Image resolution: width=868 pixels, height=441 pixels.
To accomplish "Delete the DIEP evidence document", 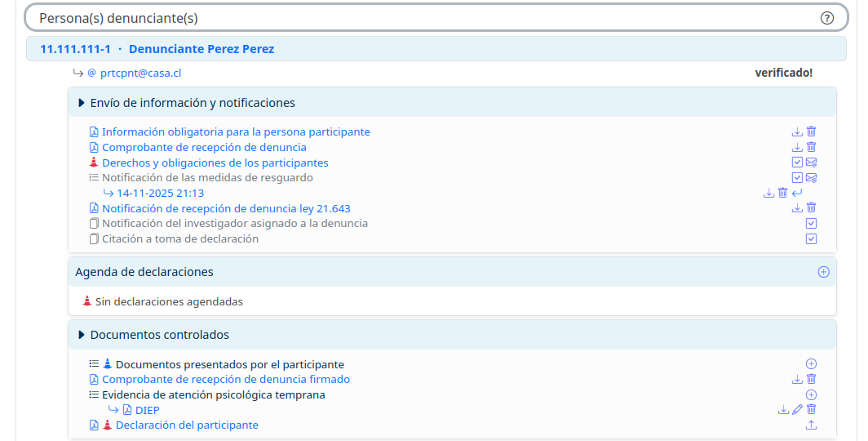I will tap(811, 410).
